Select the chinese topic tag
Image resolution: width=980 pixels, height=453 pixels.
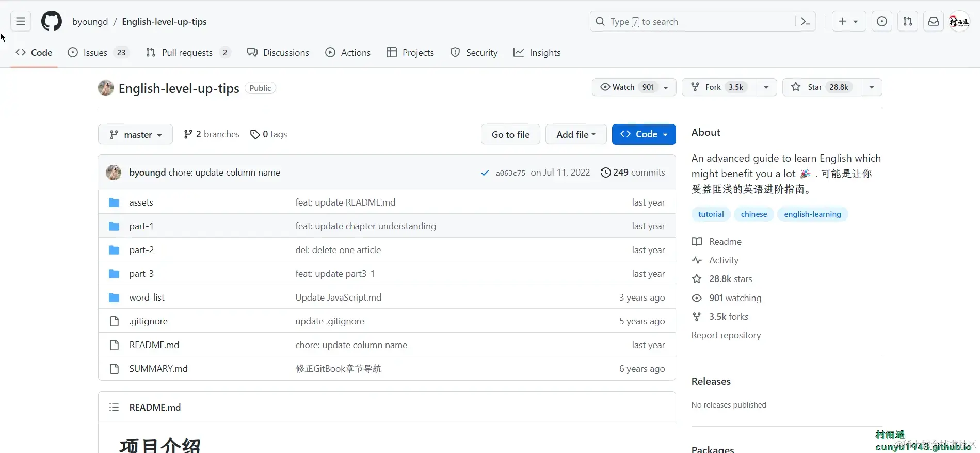tap(753, 214)
